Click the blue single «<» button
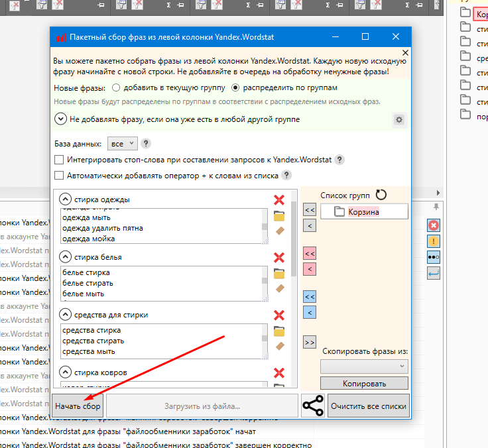Viewport: 488px width, 448px height. tap(310, 312)
